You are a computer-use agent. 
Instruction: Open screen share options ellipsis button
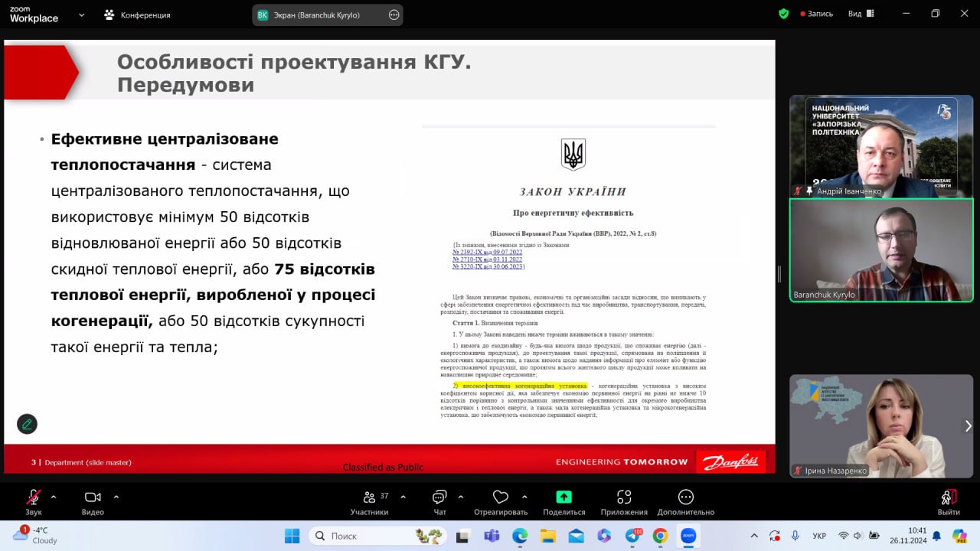(394, 15)
